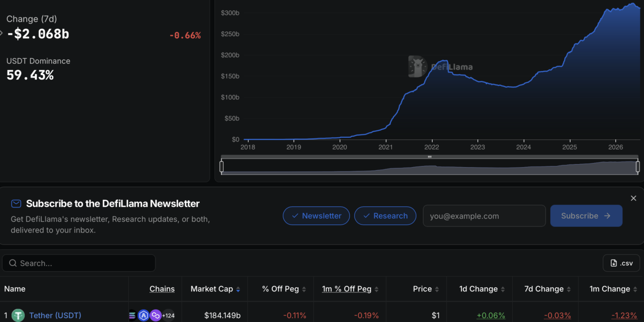Open the Tether (USDT) link
The height and width of the screenshot is (322, 644).
(55, 315)
